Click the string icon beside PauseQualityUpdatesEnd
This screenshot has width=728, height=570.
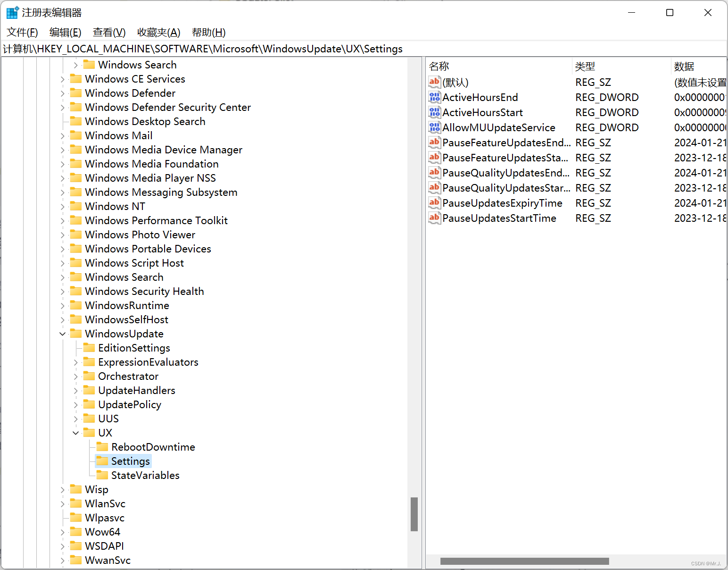coord(434,173)
